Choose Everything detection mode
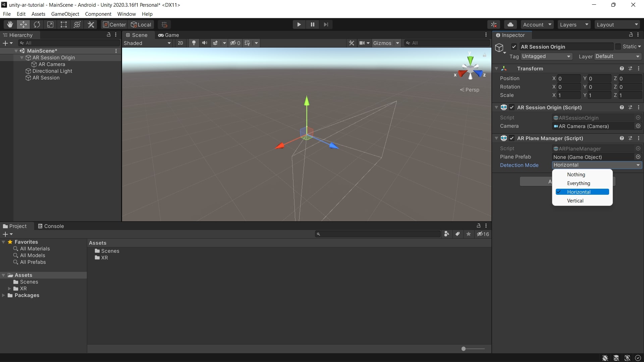644x362 pixels. tap(582, 183)
